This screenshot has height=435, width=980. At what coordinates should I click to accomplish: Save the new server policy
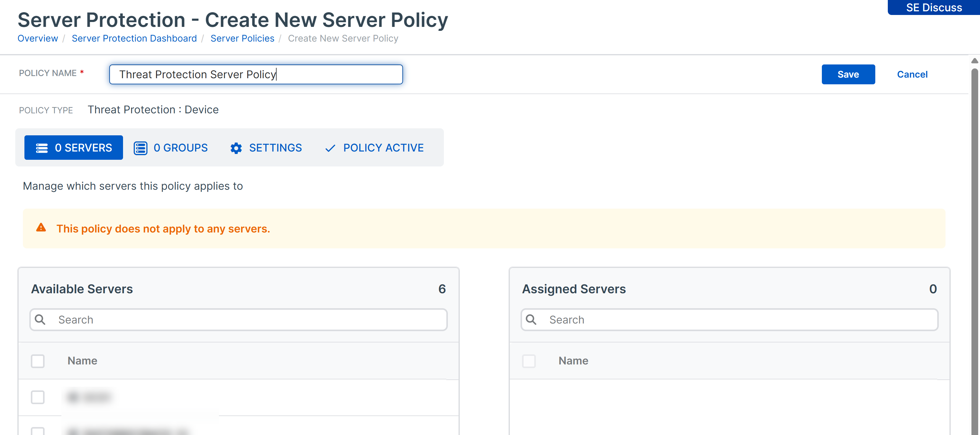tap(848, 74)
